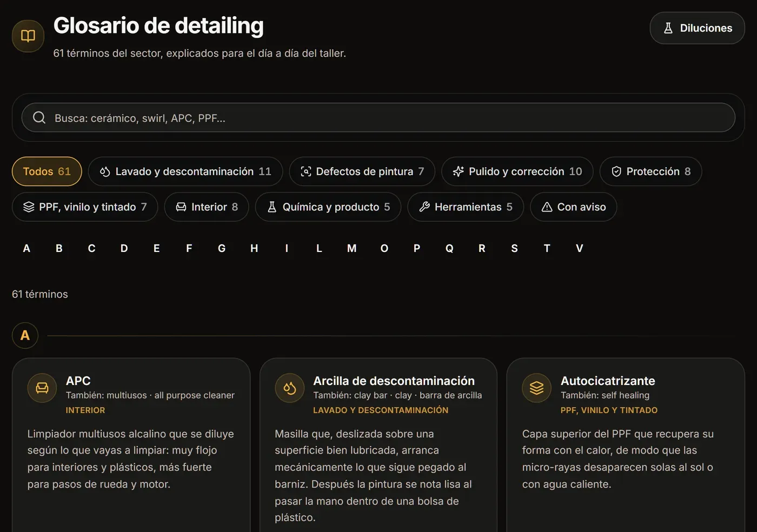Filter by Protección category
This screenshot has width=757, height=532.
pyautogui.click(x=650, y=171)
